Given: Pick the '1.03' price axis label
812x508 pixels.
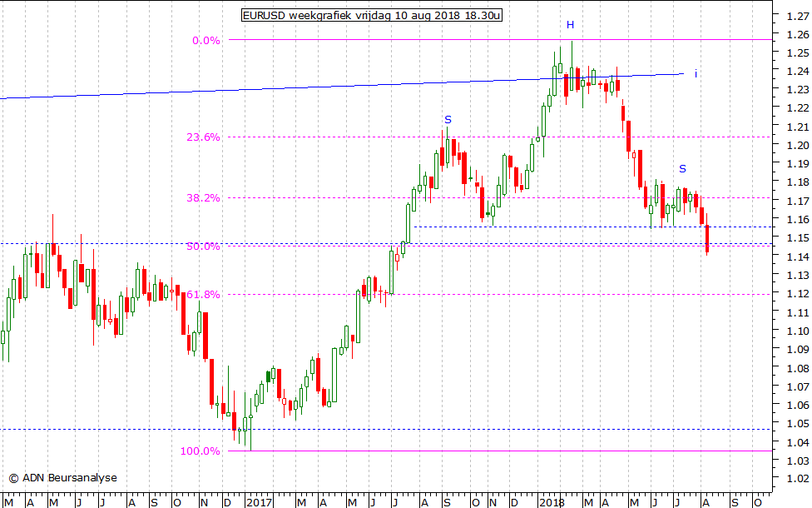Looking at the screenshot, I should click(x=798, y=461).
